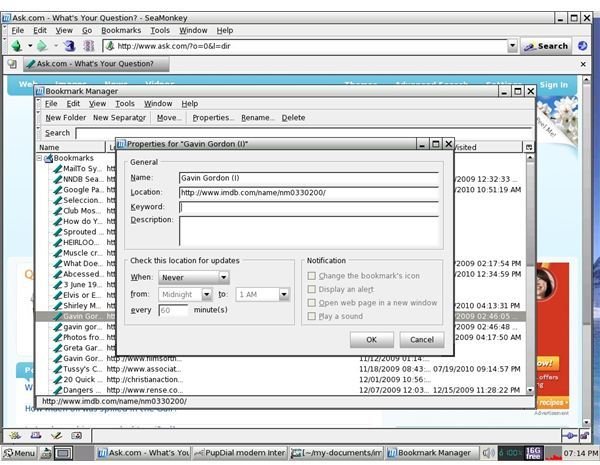
Task: Select the MailTo Sy... bookmark icon
Action: (58, 169)
